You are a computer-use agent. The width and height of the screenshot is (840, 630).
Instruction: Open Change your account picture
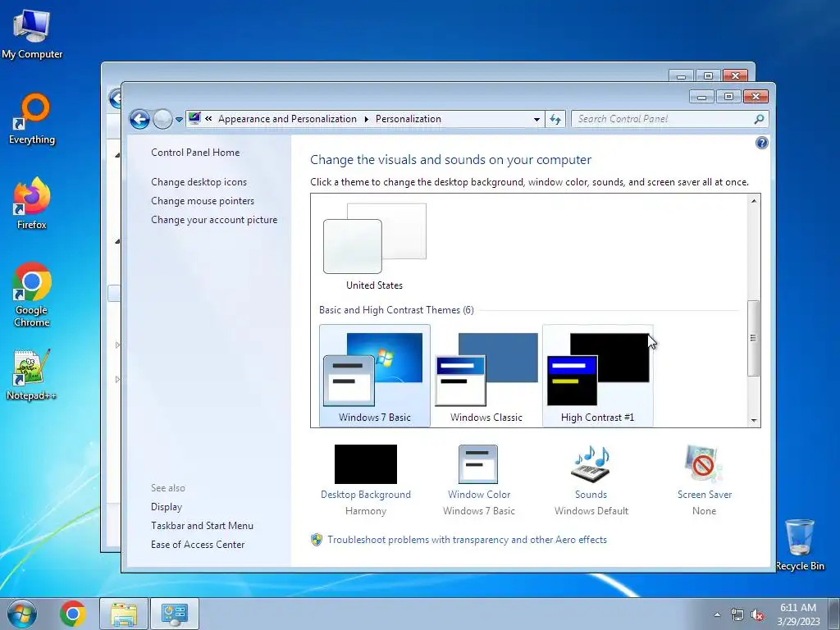(x=214, y=220)
